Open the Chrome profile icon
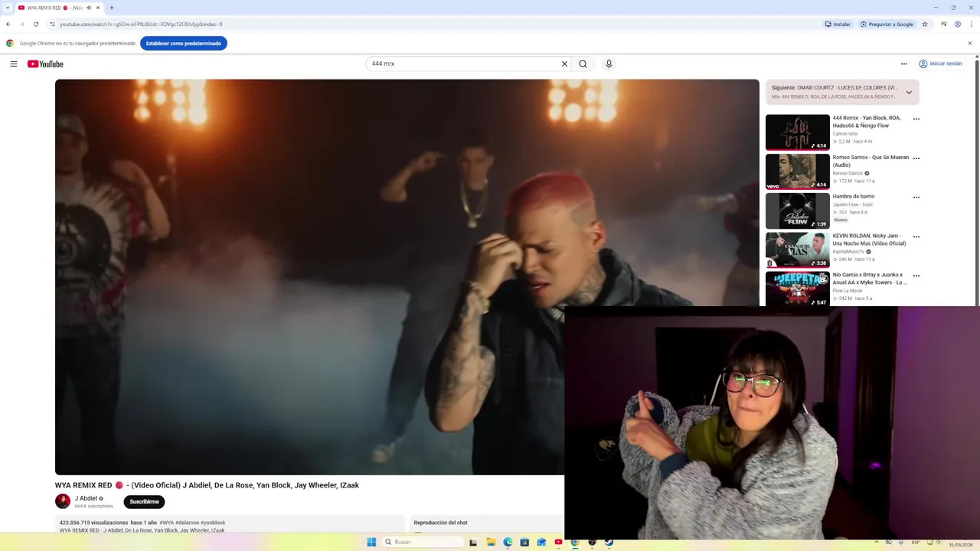Viewport: 980px width, 551px height. 958,24
